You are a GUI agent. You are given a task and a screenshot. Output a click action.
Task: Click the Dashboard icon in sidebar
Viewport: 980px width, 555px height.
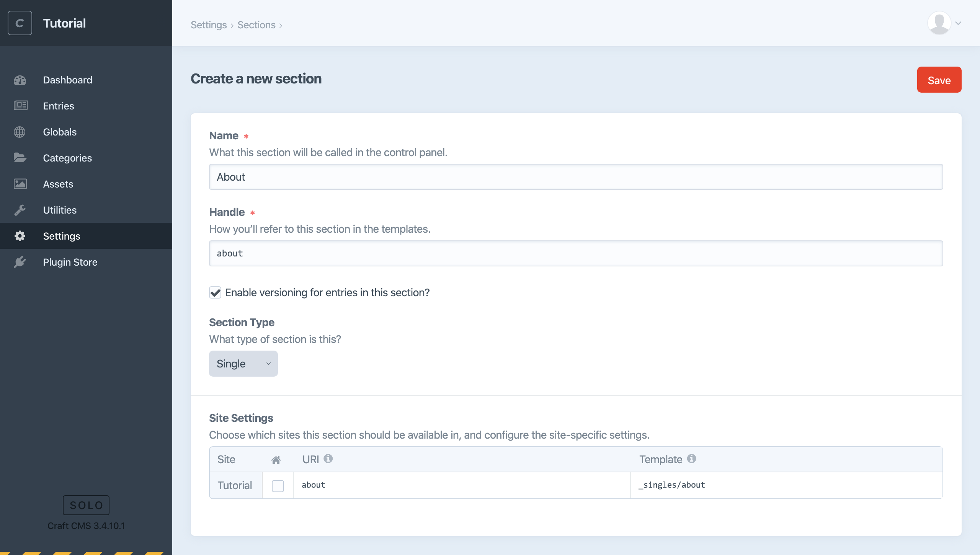click(20, 79)
